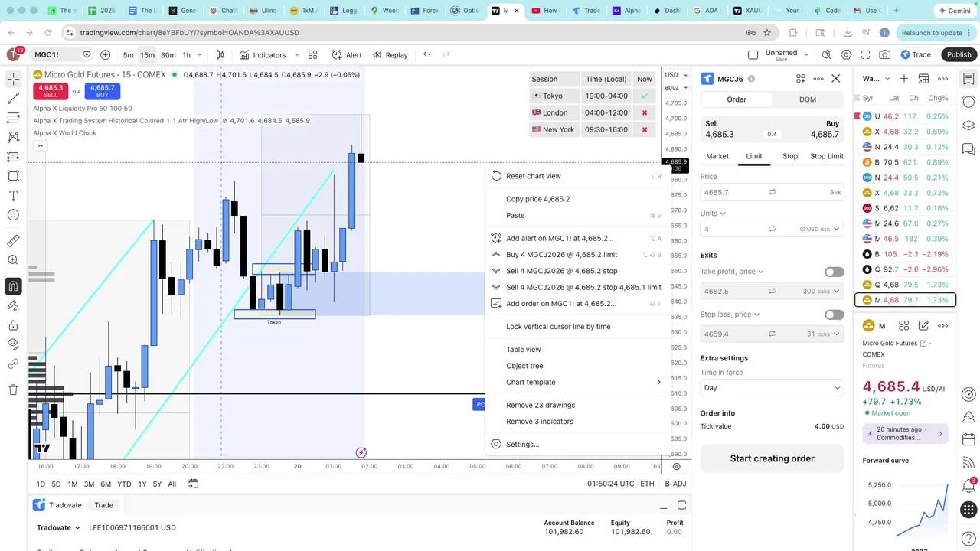Click the plus icon to compare symbols

(105, 55)
